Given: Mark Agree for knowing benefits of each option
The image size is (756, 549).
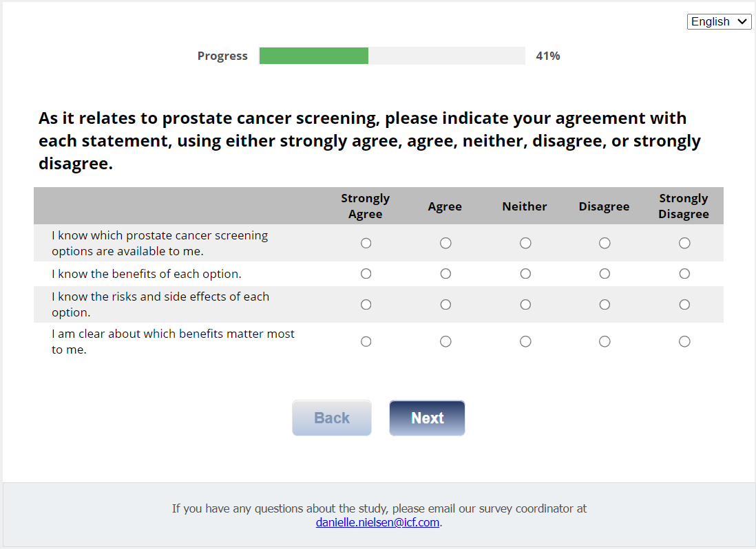Looking at the screenshot, I should point(445,274).
